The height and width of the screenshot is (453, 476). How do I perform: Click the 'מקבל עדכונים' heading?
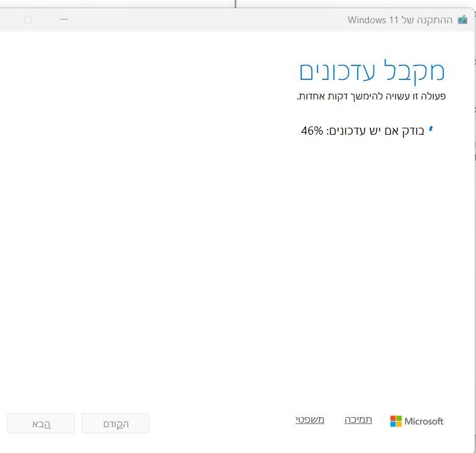click(372, 72)
